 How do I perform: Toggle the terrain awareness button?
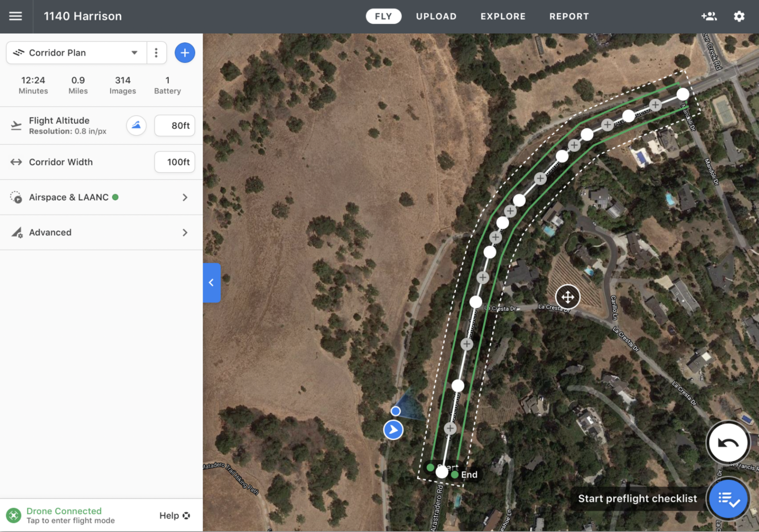click(136, 125)
